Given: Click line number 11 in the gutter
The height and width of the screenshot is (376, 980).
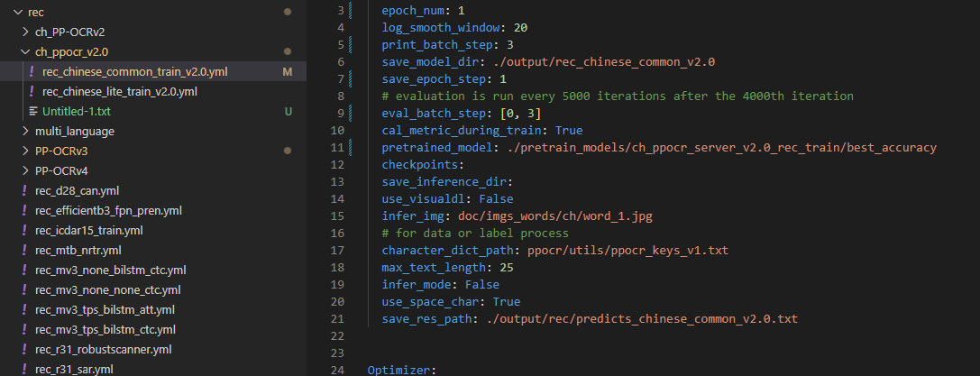Looking at the screenshot, I should tap(339, 147).
